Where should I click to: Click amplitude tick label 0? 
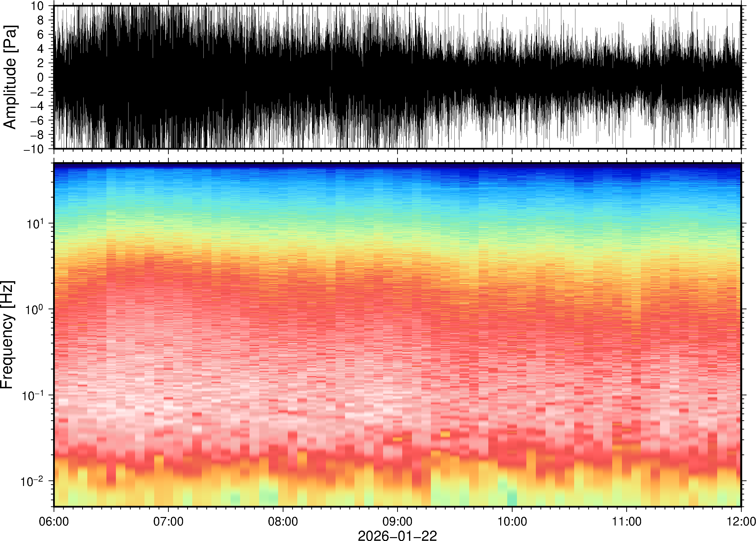(x=41, y=77)
